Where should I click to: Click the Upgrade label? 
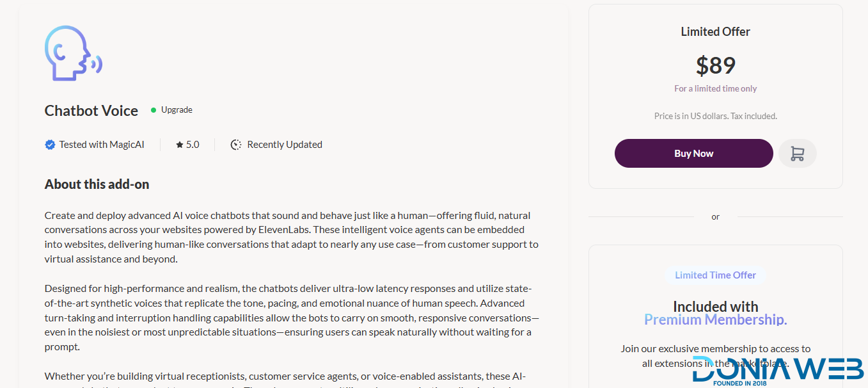[x=177, y=110]
